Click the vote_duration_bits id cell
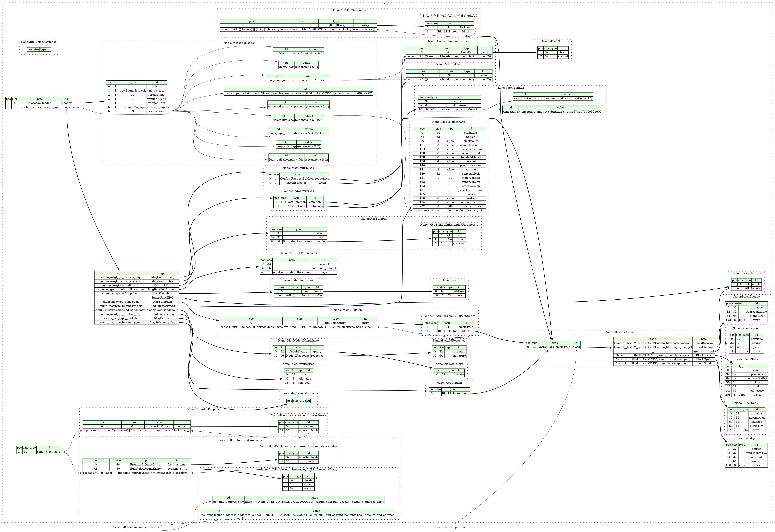Image resolution: width=775 pixels, height=532 pixels. (x=526, y=98)
